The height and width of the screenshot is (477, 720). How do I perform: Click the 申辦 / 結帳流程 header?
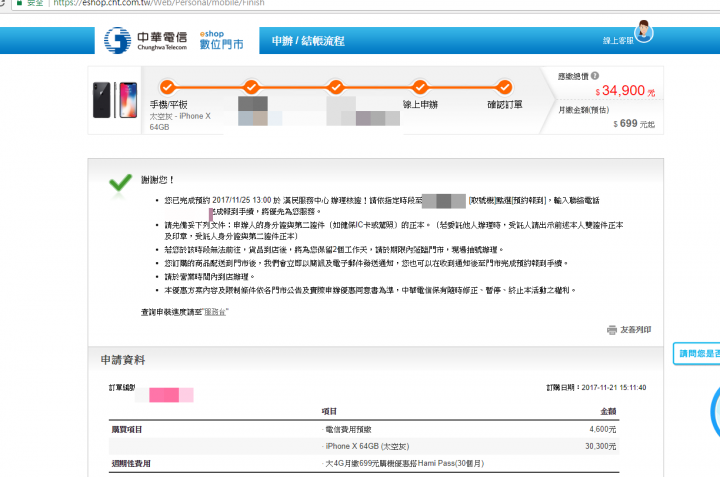click(x=308, y=41)
